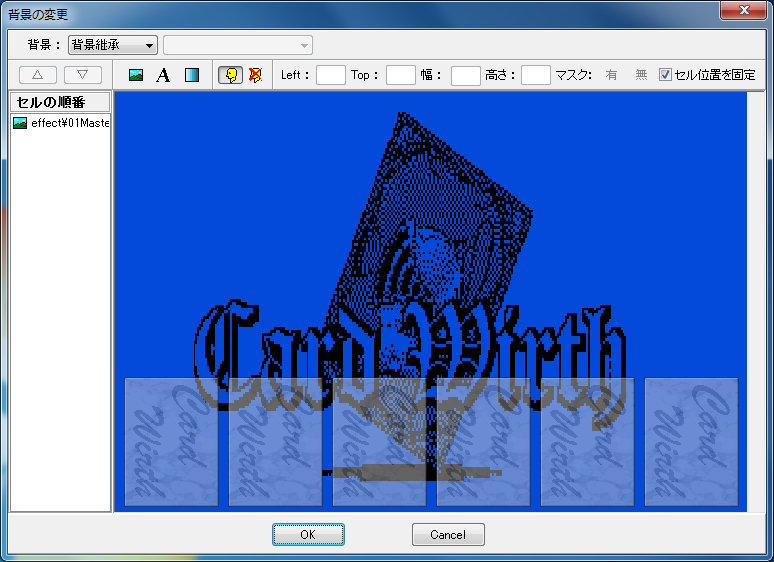The height and width of the screenshot is (562, 774).
Task: Toggle the yellow face show-cards button
Action: tap(231, 75)
